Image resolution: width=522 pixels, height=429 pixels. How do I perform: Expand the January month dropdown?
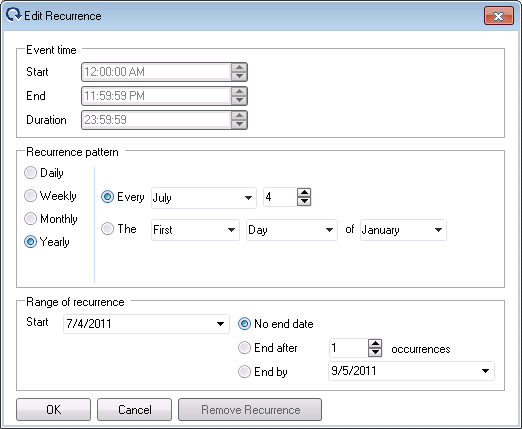point(403,230)
